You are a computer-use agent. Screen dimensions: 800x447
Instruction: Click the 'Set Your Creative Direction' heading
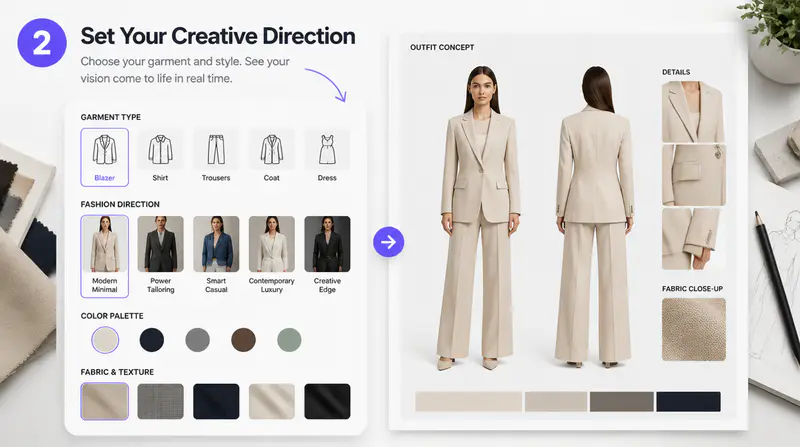[218, 36]
